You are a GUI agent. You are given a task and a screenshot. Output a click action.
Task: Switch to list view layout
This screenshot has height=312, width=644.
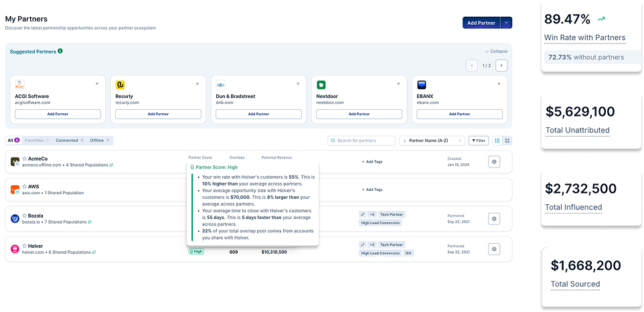coord(497,141)
